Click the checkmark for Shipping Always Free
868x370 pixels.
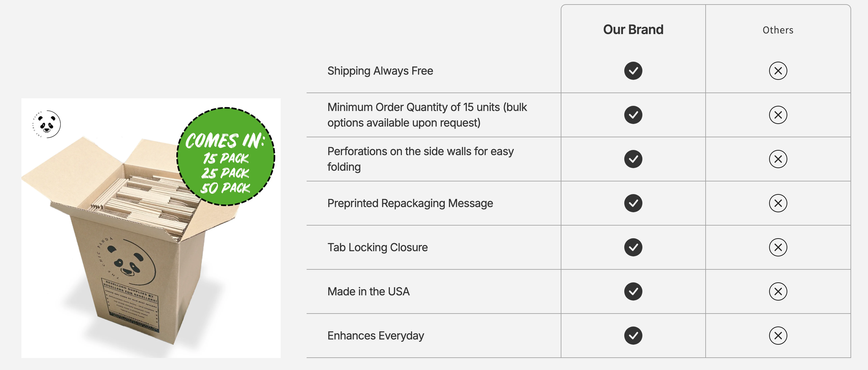tap(633, 71)
